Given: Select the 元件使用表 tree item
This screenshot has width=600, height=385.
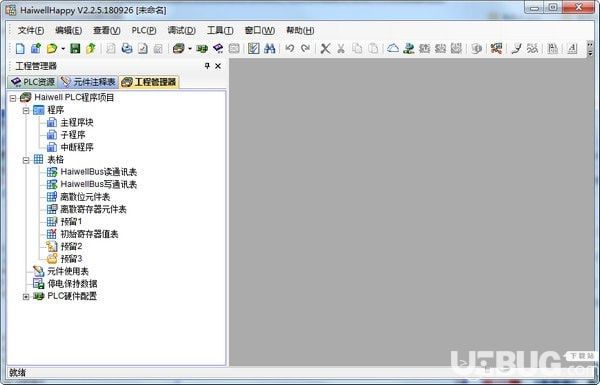Looking at the screenshot, I should [68, 271].
